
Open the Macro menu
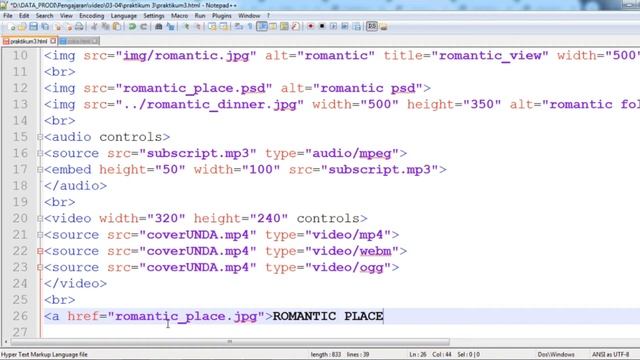click(x=180, y=16)
